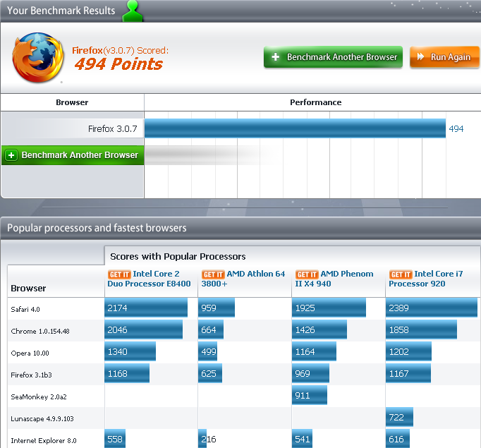Click the orange Run Again button

(x=444, y=56)
